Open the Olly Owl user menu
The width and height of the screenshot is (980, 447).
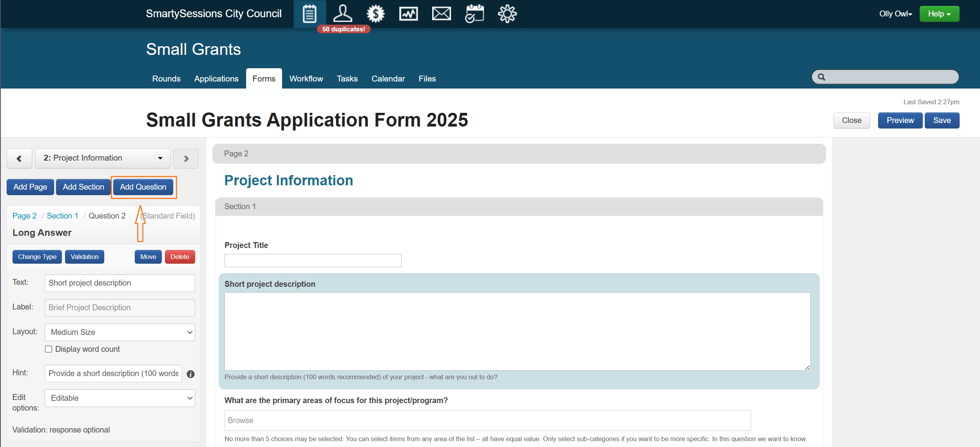pos(895,14)
